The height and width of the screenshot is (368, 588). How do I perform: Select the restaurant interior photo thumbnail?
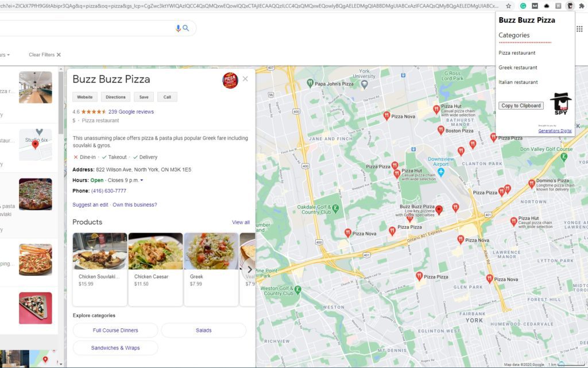pos(36,87)
